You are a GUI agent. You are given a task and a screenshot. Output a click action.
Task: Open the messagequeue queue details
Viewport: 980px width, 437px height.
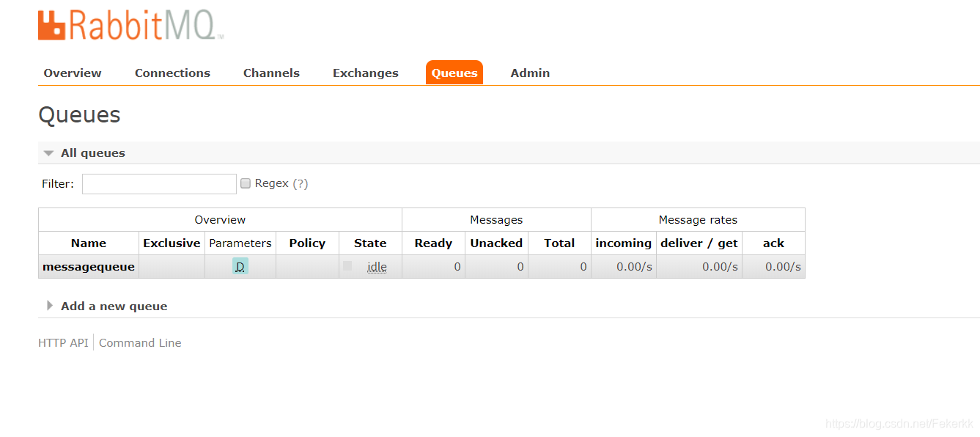[x=89, y=267]
